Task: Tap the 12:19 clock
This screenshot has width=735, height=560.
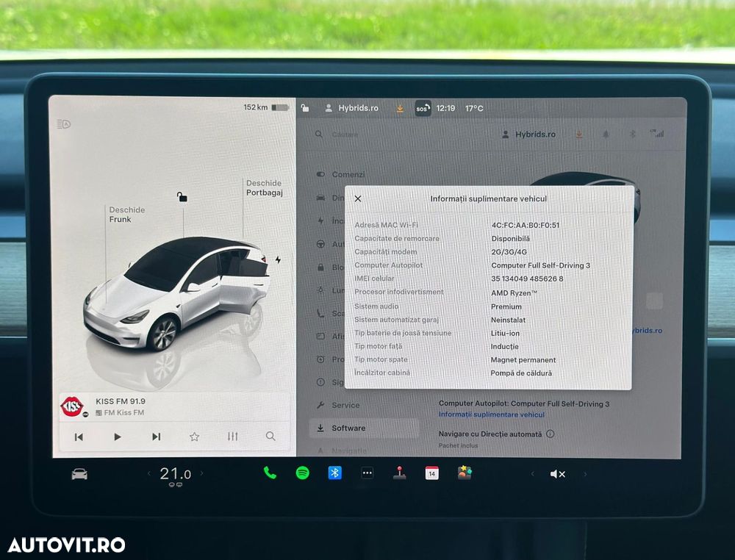Action: (x=445, y=108)
